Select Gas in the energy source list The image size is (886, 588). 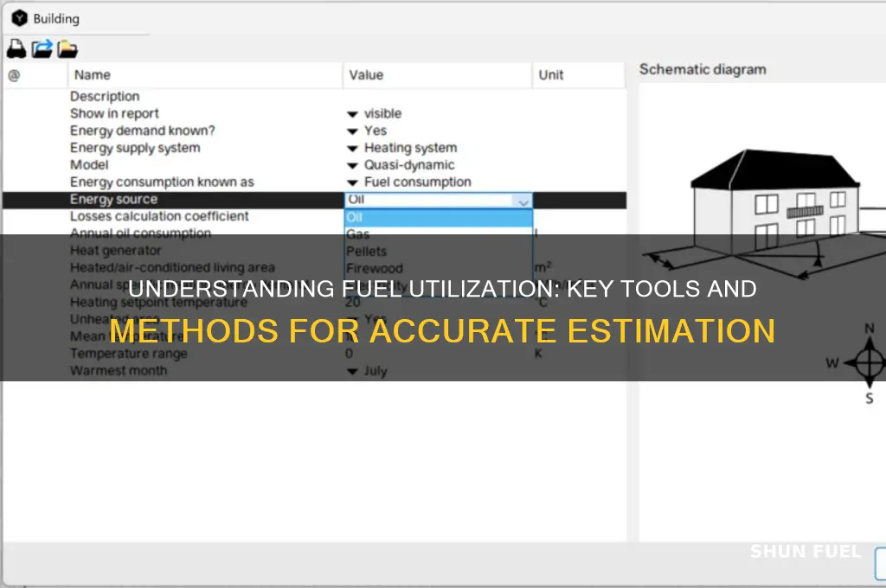click(x=439, y=233)
